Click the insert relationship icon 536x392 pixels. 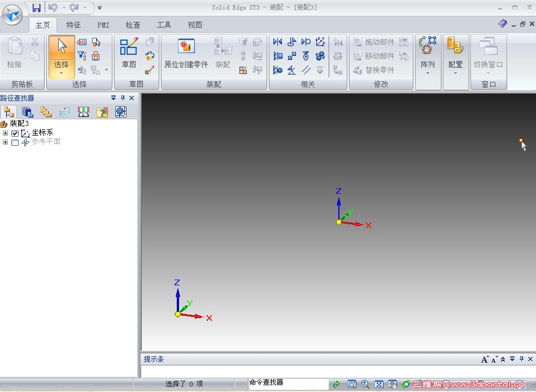coord(291,42)
